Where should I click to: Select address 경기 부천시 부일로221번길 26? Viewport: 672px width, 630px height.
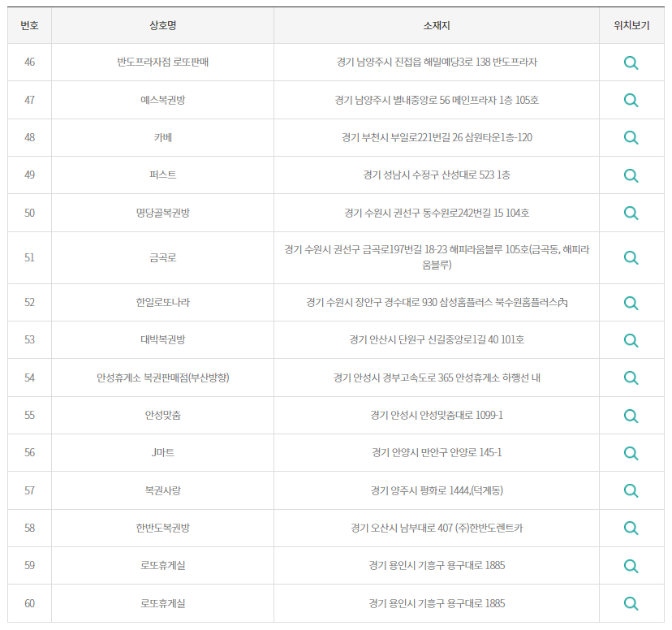tap(402, 137)
